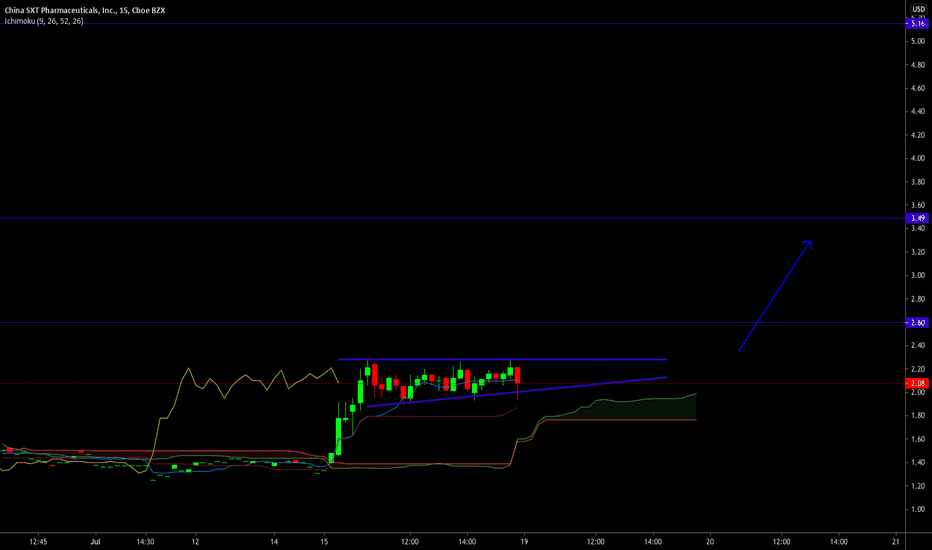The image size is (932, 550).
Task: Click the 5.00 price axis label
Action: tap(918, 41)
